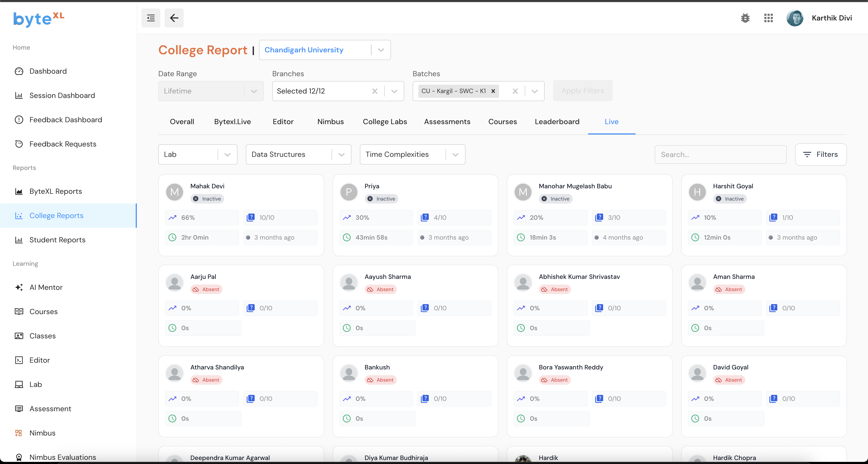Switch to the Leaderboard tab
This screenshot has width=868, height=464.
(x=557, y=122)
